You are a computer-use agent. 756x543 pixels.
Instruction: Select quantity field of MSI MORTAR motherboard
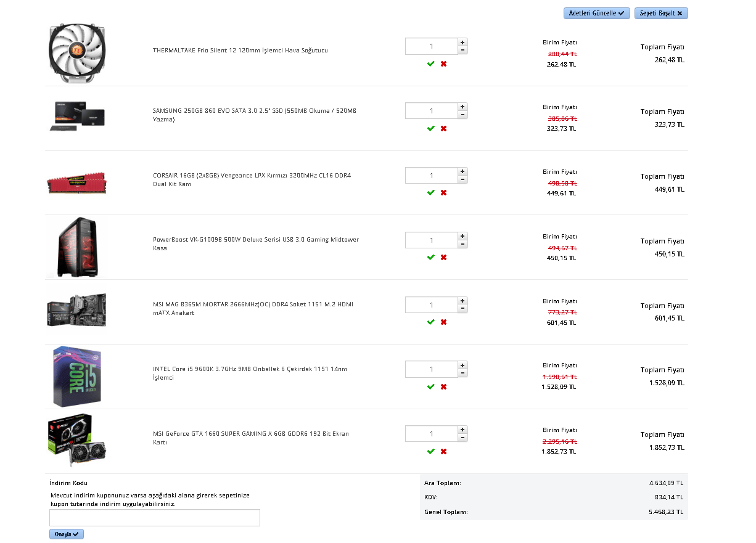point(432,304)
